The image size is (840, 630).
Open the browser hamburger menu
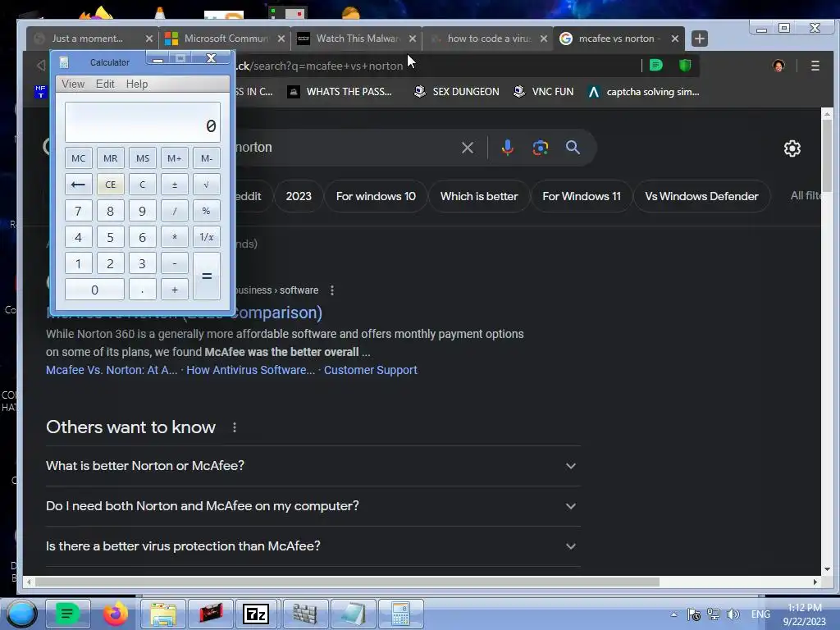[x=815, y=66]
